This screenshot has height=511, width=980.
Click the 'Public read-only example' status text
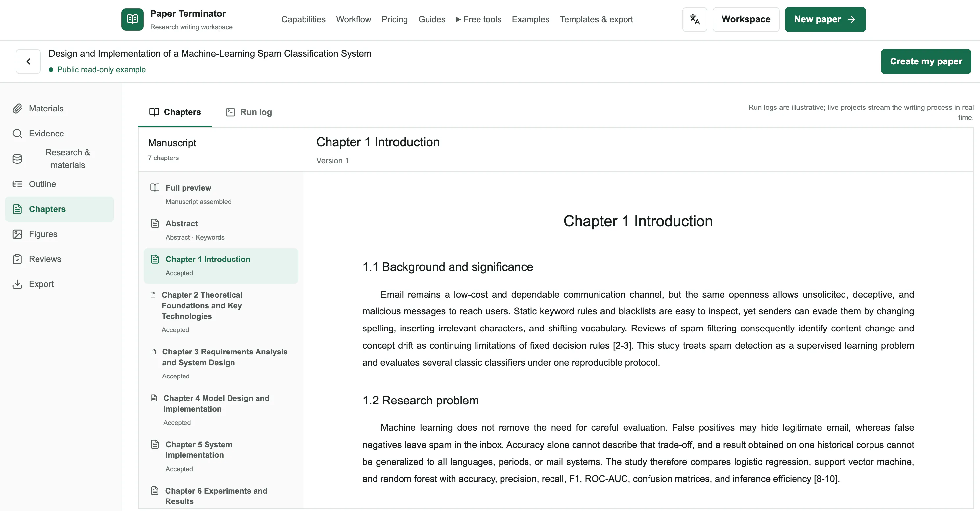pyautogui.click(x=101, y=70)
